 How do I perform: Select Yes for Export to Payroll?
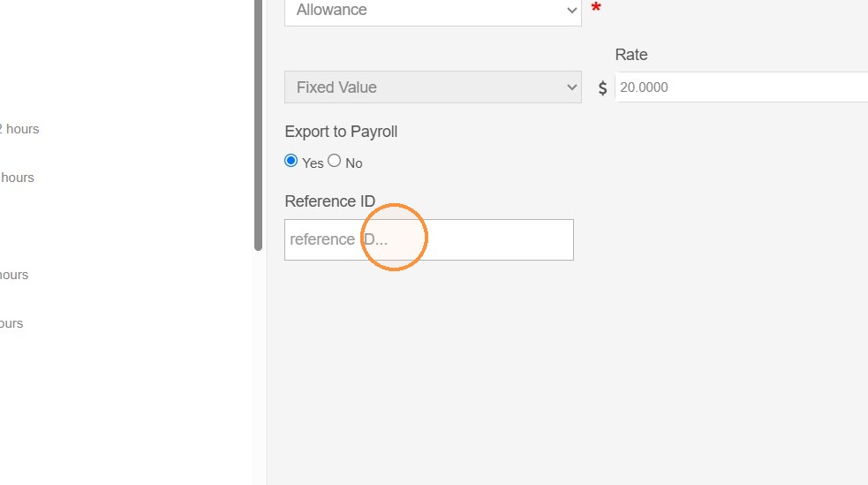(291, 161)
